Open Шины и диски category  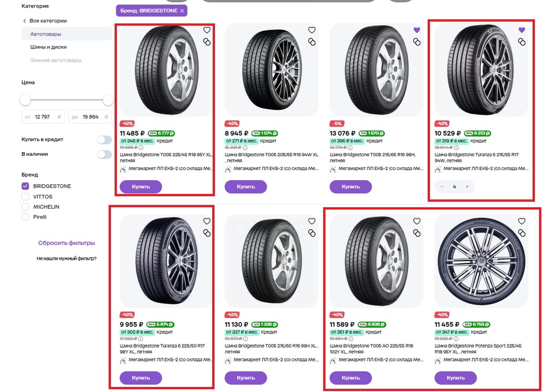click(x=49, y=47)
